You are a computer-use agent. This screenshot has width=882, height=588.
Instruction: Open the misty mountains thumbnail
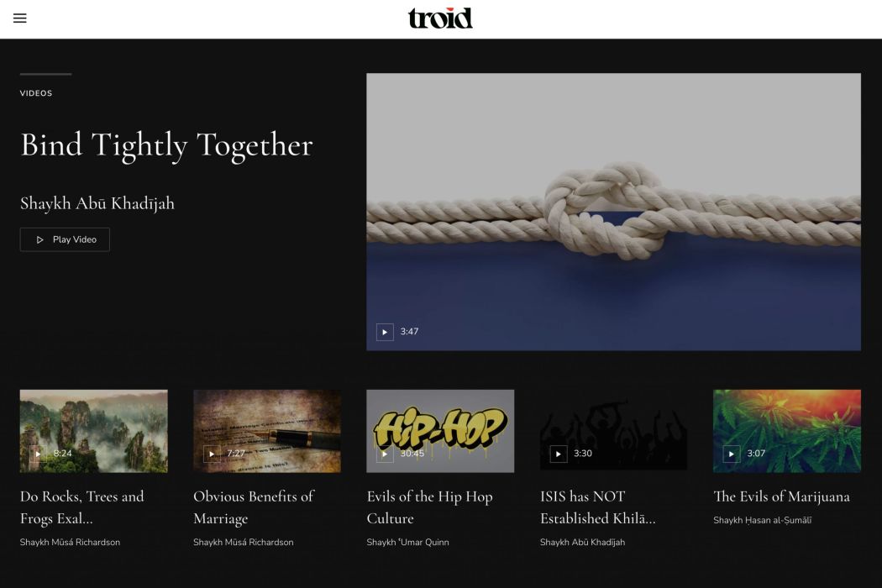click(x=93, y=431)
